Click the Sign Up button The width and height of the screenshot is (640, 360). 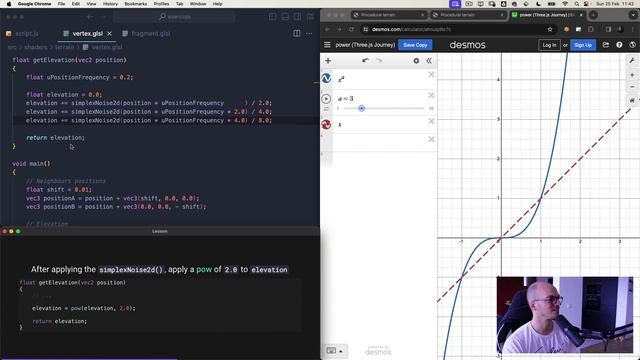click(x=583, y=45)
